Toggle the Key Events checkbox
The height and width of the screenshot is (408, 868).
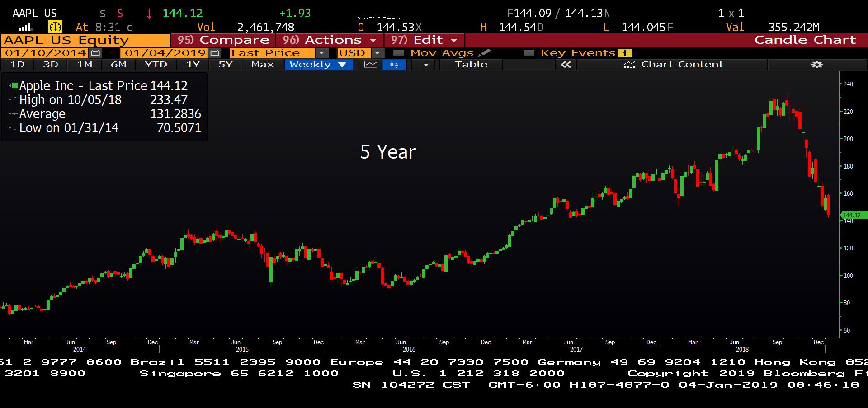click(x=528, y=53)
